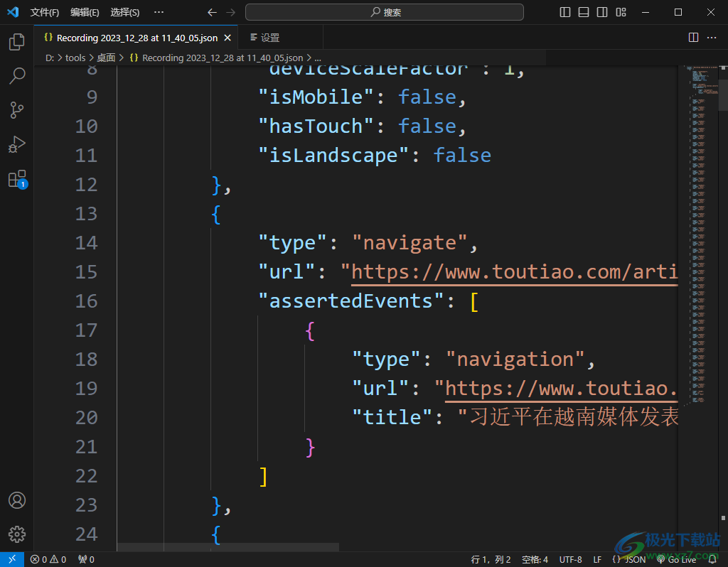
Task: Click line number 22 in the gutter
Action: tap(86, 476)
